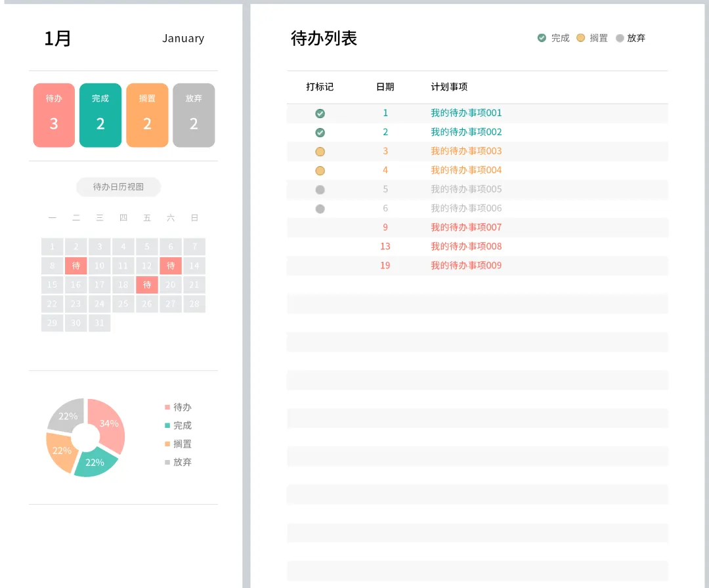Viewport: 709px width, 588px height.
Task: Select calendar day 31
Action: pos(100,323)
